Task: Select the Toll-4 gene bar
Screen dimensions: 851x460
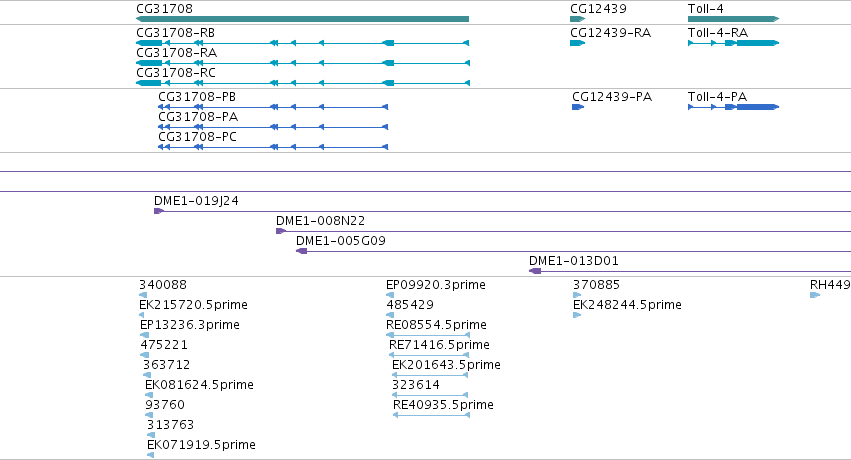Action: [x=733, y=19]
